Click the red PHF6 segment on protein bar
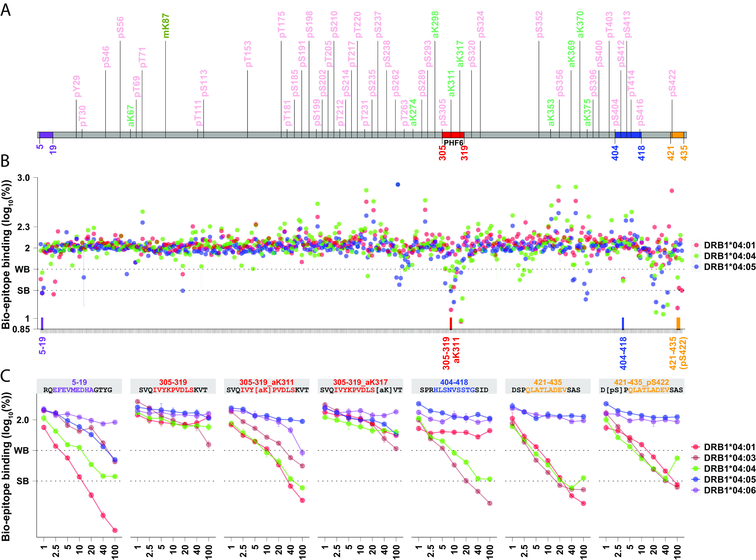 (x=453, y=135)
